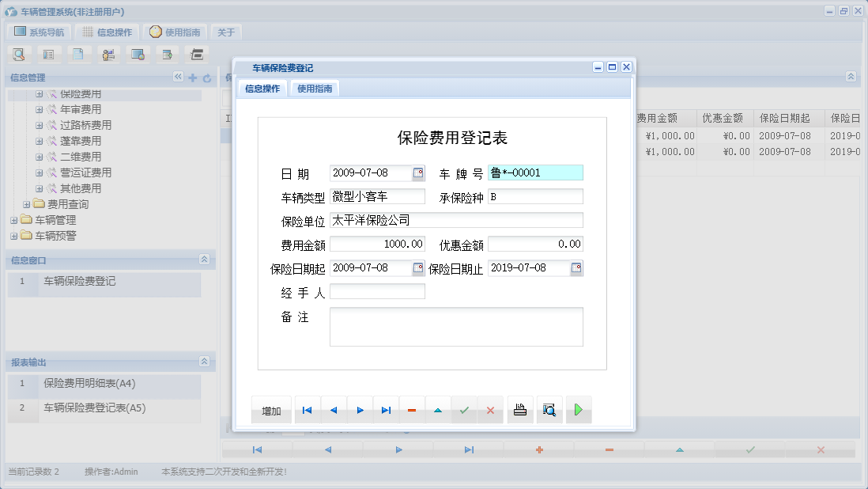Open the 系统导航 menu

[x=38, y=32]
